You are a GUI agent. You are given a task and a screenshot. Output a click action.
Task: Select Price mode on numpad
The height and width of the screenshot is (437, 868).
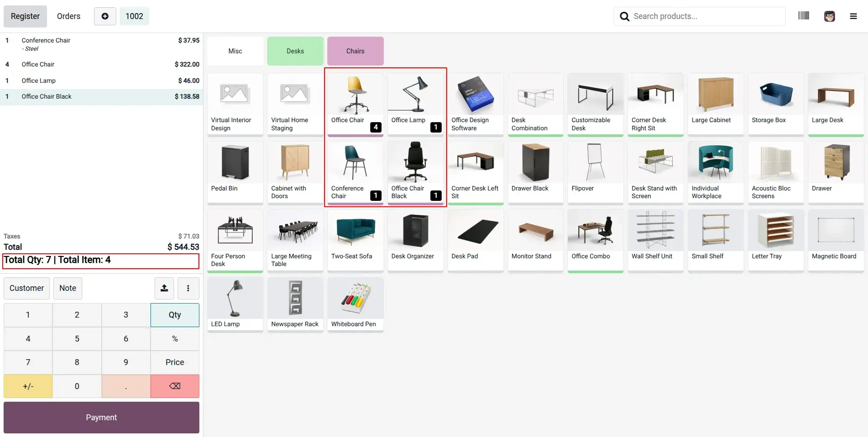click(x=175, y=362)
